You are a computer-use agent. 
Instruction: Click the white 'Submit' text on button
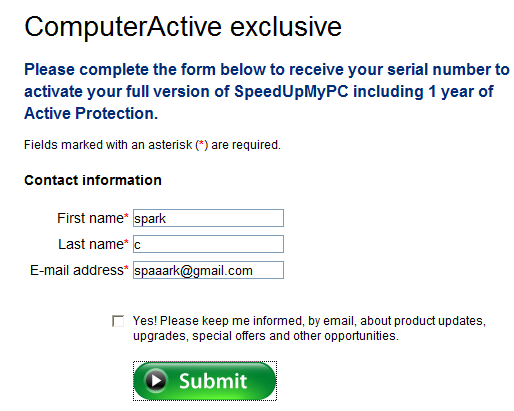[213, 381]
